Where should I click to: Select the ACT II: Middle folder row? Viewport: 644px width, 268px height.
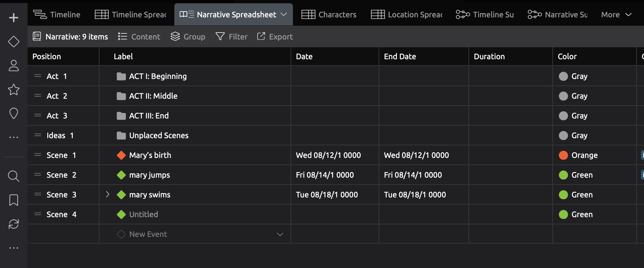[153, 96]
